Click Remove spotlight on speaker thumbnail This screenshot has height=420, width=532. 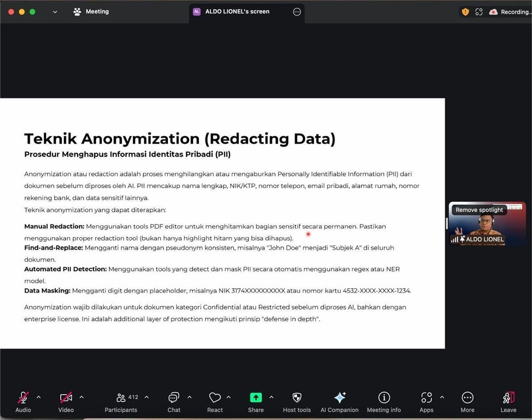click(480, 210)
